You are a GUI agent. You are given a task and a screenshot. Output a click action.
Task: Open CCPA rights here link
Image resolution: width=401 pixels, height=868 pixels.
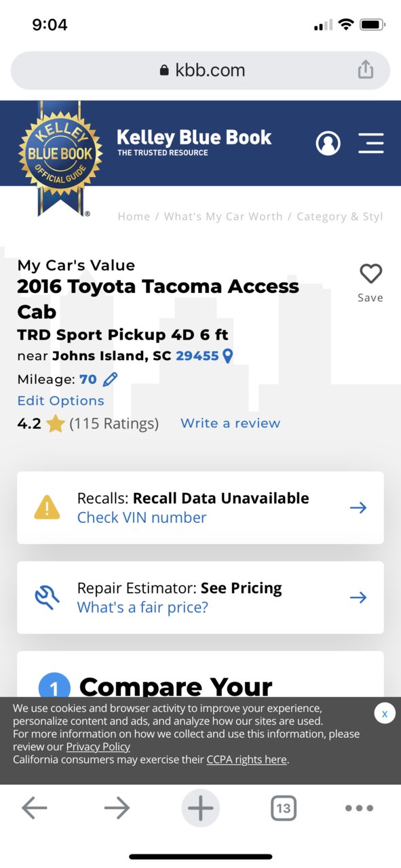pos(246,759)
